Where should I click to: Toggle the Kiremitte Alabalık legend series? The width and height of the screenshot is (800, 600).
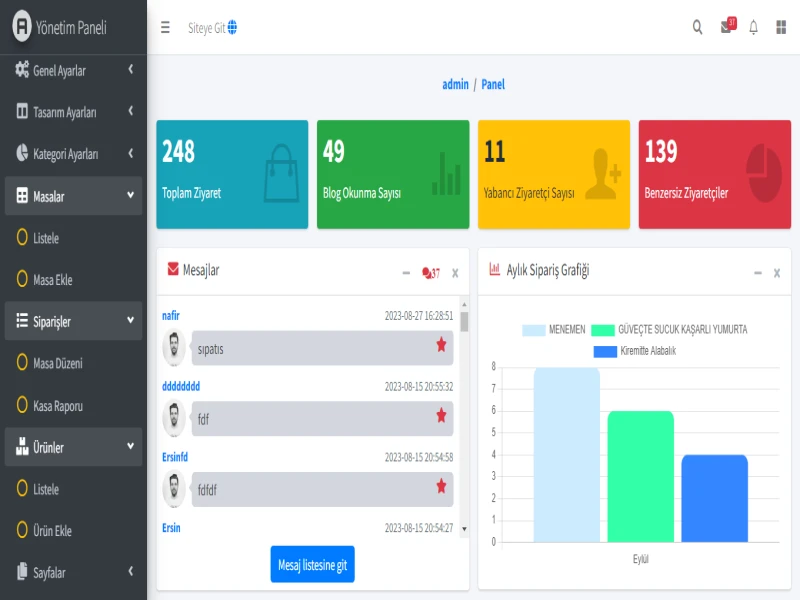tap(635, 351)
